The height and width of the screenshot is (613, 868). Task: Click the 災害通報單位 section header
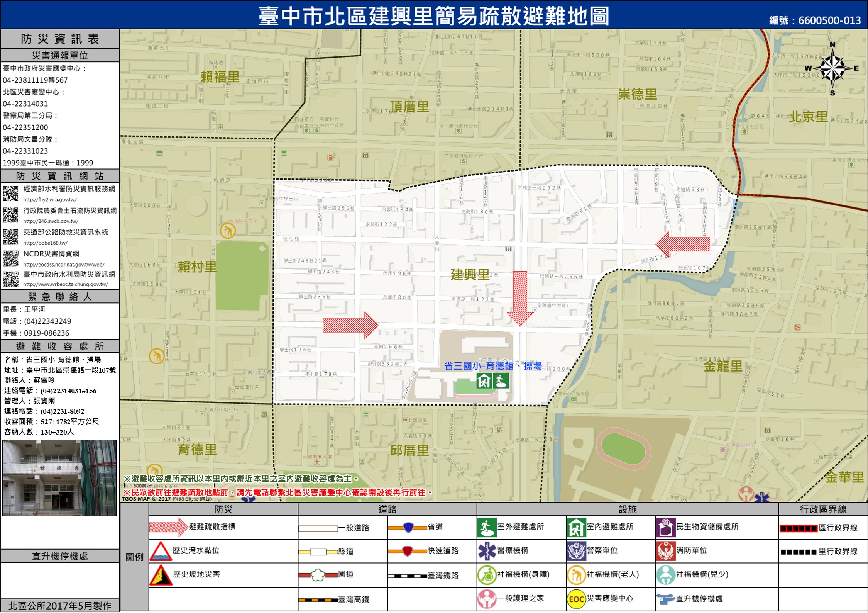coord(60,56)
